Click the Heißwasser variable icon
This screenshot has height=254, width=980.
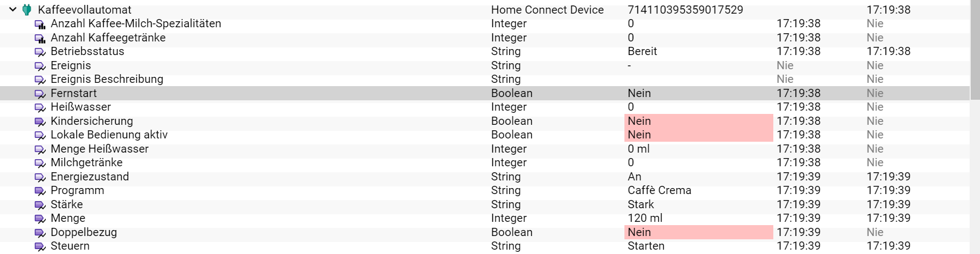[40, 107]
